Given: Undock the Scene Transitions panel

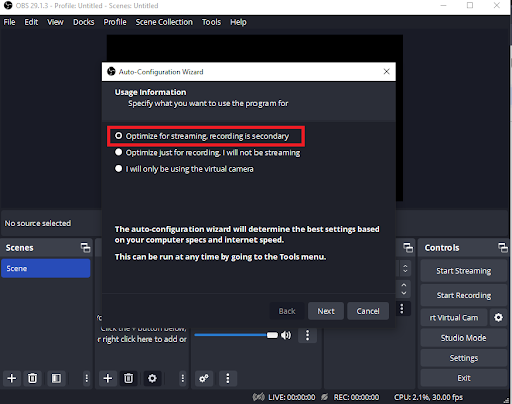Looking at the screenshot, I should [x=408, y=248].
